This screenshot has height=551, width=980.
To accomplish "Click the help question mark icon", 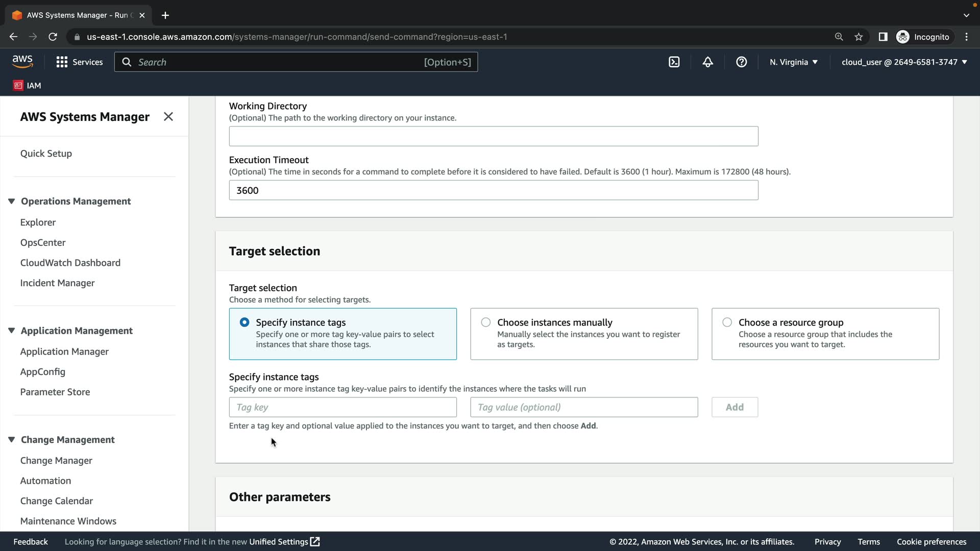I will (741, 62).
